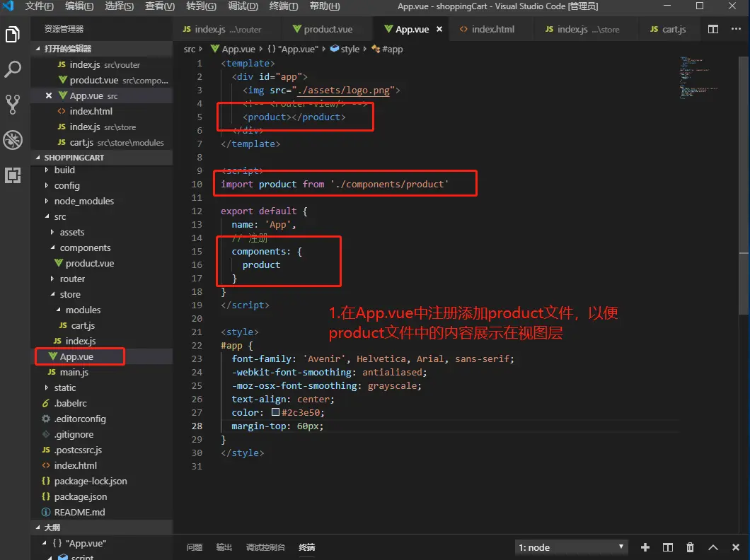Open the editor More Actions ellipsis menu
The width and height of the screenshot is (750, 560).
736,29
